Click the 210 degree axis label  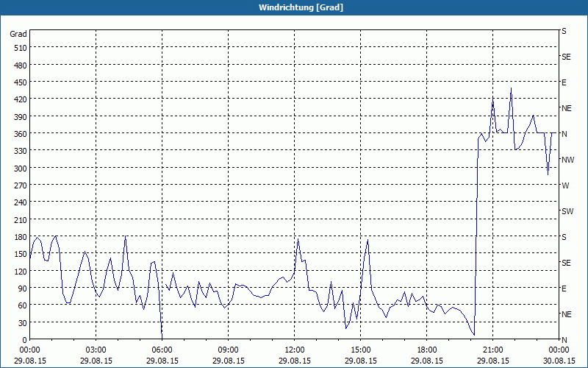21,220
